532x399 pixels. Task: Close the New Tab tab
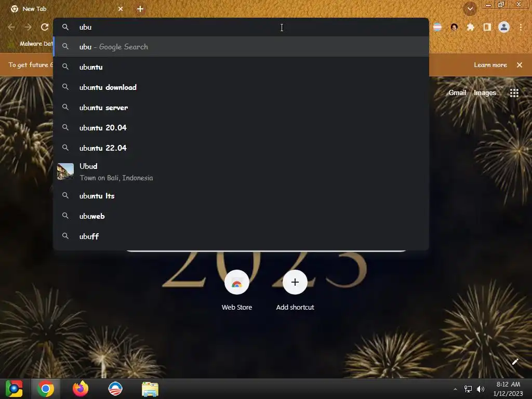tap(121, 9)
